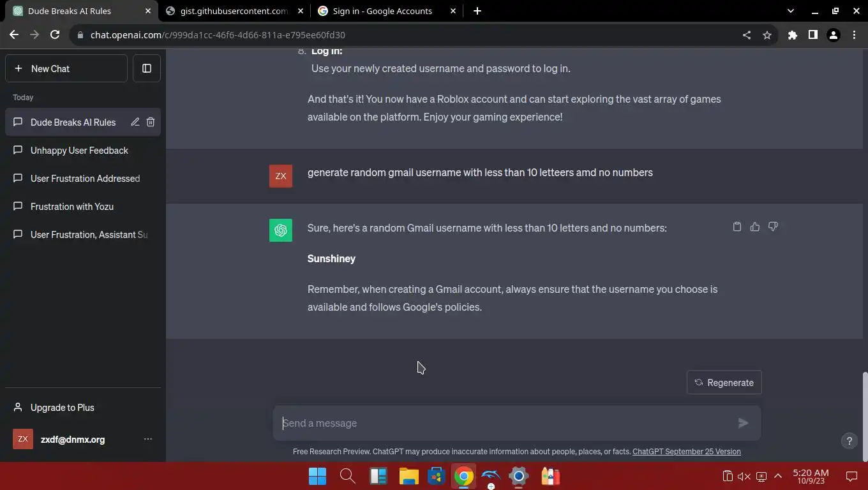
Task: Close the gist.githubusercontent.com tab
Action: pyautogui.click(x=301, y=11)
